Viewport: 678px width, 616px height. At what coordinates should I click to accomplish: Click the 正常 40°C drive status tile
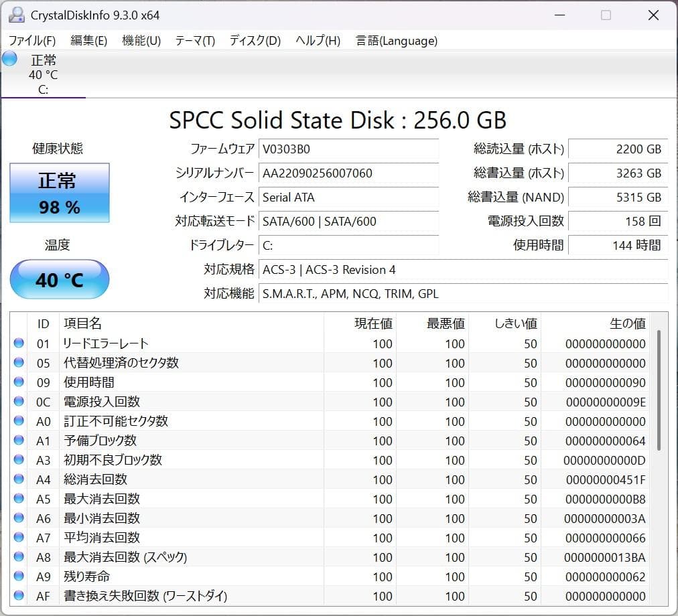pyautogui.click(x=43, y=70)
